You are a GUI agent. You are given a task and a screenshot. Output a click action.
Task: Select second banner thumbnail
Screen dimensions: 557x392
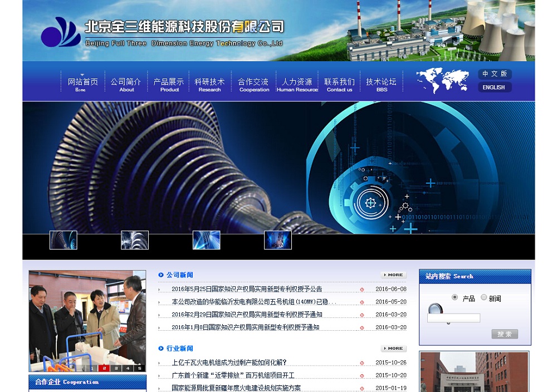click(x=135, y=239)
